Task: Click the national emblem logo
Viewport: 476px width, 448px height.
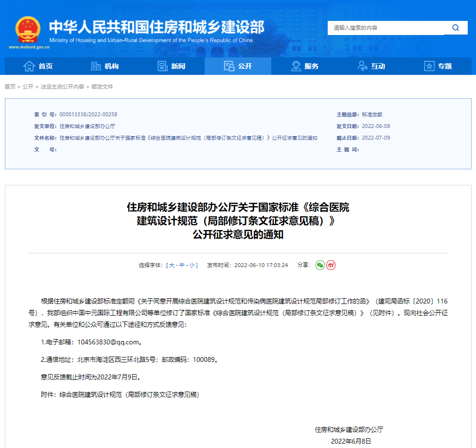Action: 28,30
